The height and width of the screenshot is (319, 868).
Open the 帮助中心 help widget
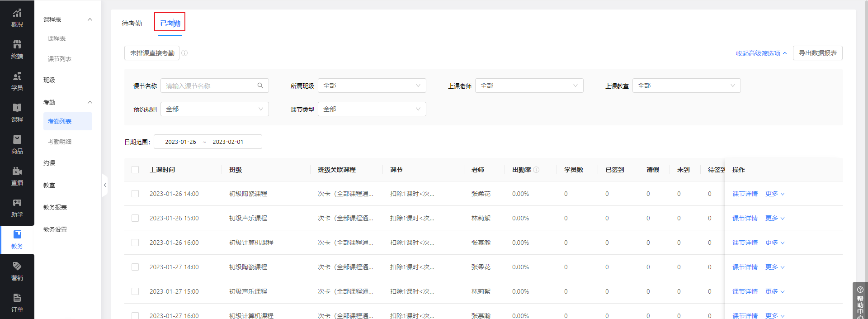tap(860, 301)
